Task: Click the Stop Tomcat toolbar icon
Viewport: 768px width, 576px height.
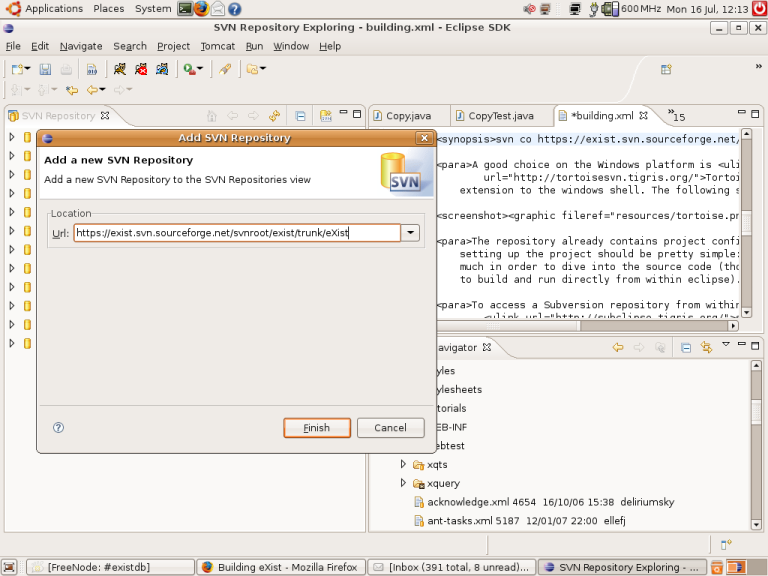Action: (x=141, y=69)
